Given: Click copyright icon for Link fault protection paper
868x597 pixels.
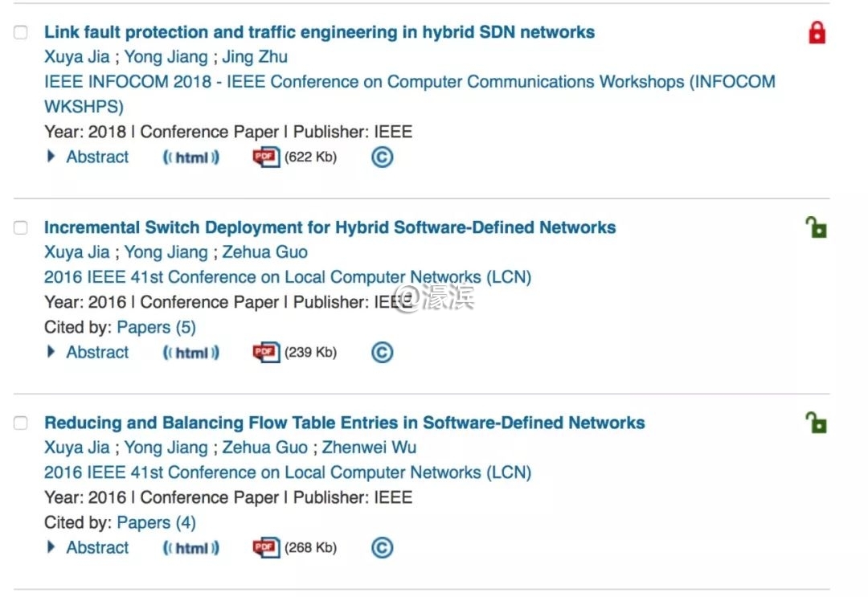Looking at the screenshot, I should (x=383, y=157).
